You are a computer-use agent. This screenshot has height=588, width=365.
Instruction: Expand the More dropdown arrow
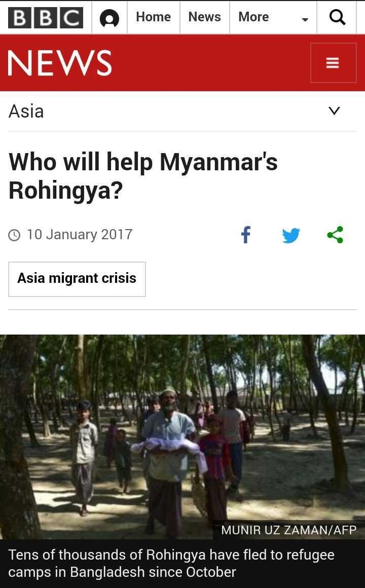[x=305, y=19]
